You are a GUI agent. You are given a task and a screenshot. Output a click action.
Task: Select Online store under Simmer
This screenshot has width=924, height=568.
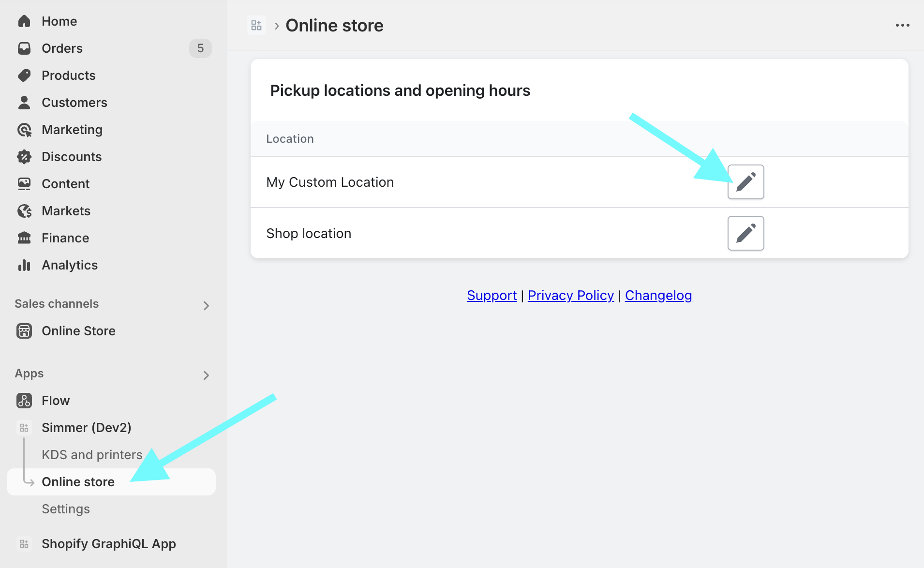tap(111, 482)
